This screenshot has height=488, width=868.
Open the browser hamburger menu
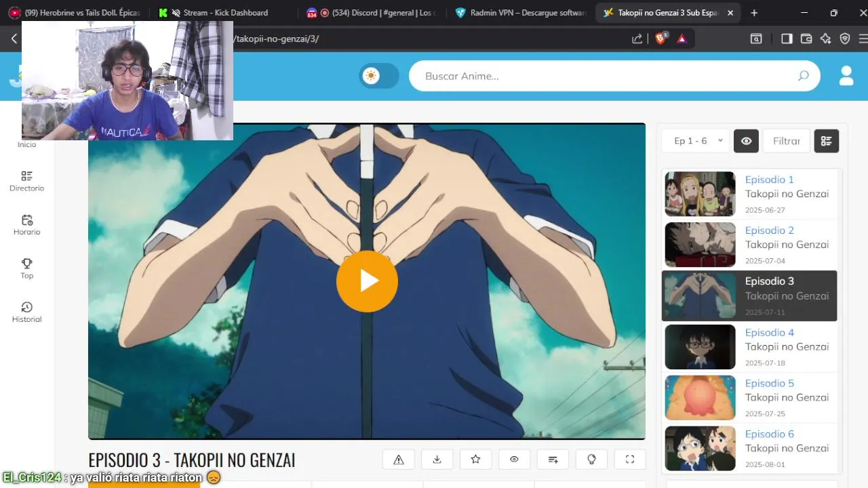(863, 39)
